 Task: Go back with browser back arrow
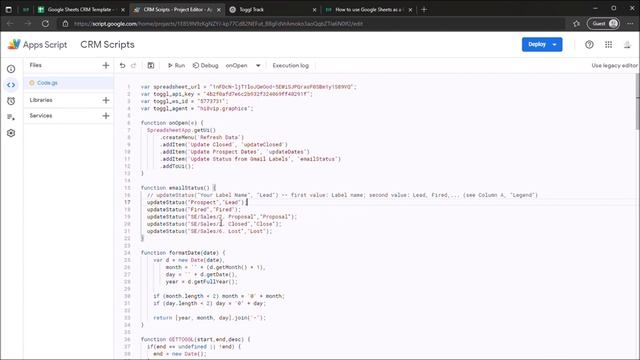tap(10, 24)
